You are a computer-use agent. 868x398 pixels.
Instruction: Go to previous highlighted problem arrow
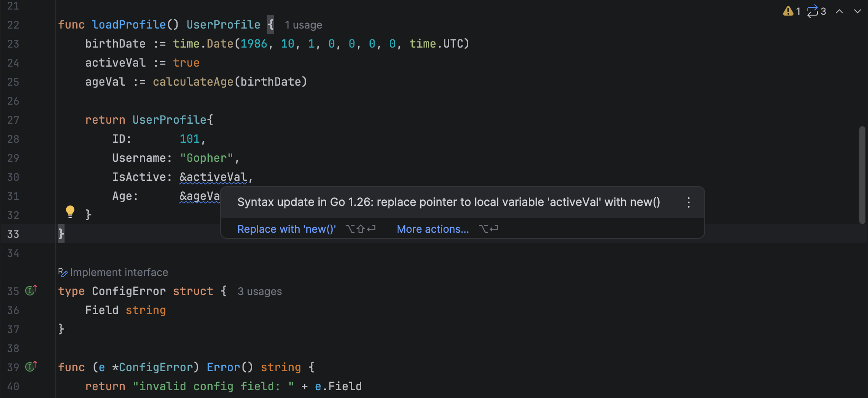(x=839, y=11)
